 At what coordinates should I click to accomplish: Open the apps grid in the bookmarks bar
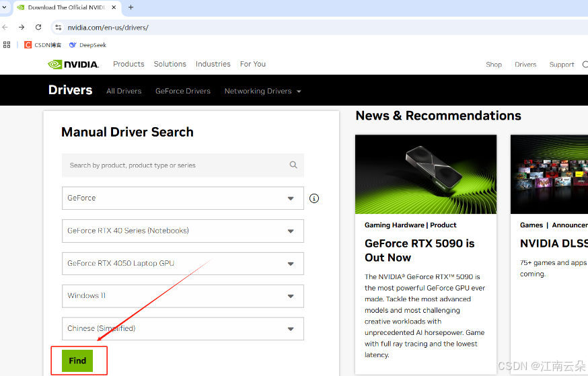(7, 45)
